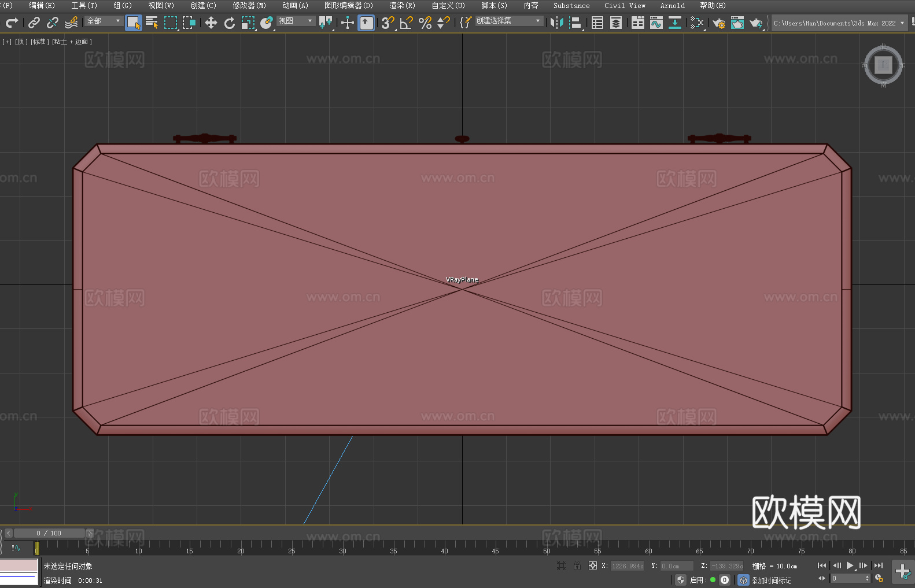Toggle 3D Snaps on
The height and width of the screenshot is (588, 915).
coord(388,23)
